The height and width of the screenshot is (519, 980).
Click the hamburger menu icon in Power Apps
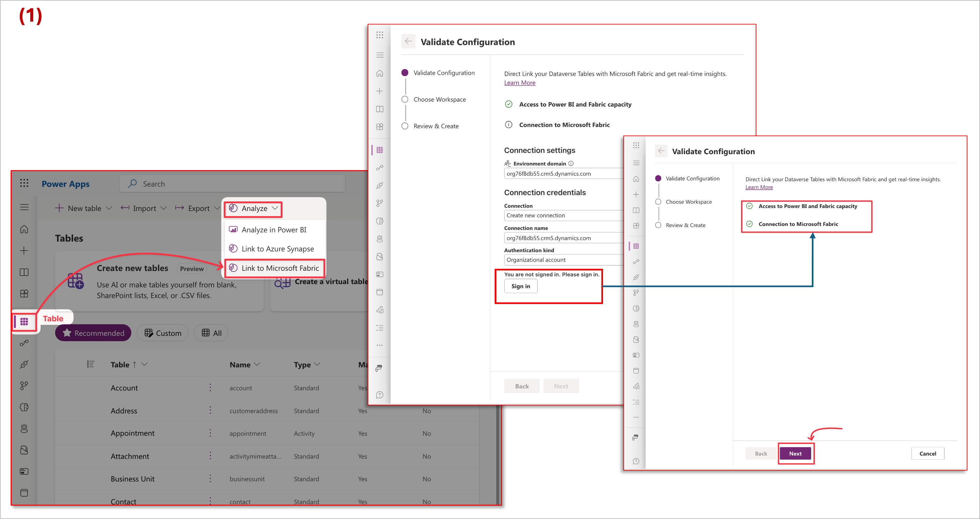(24, 207)
